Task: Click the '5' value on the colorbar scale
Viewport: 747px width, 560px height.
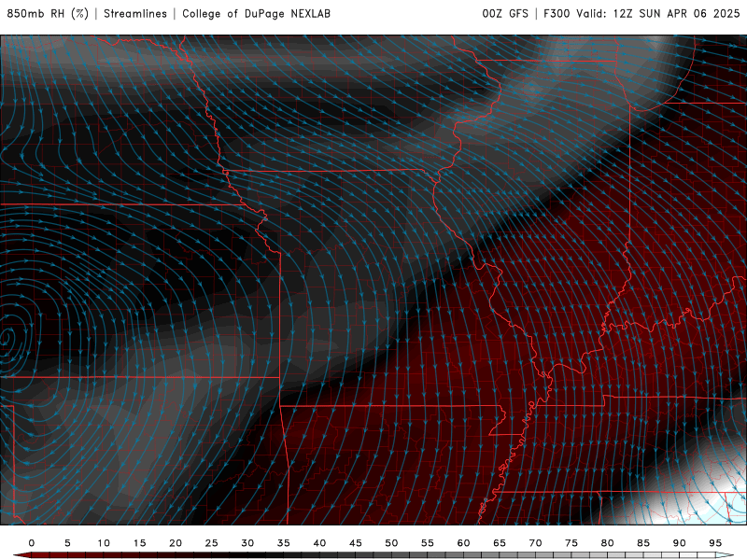Action: (x=67, y=543)
